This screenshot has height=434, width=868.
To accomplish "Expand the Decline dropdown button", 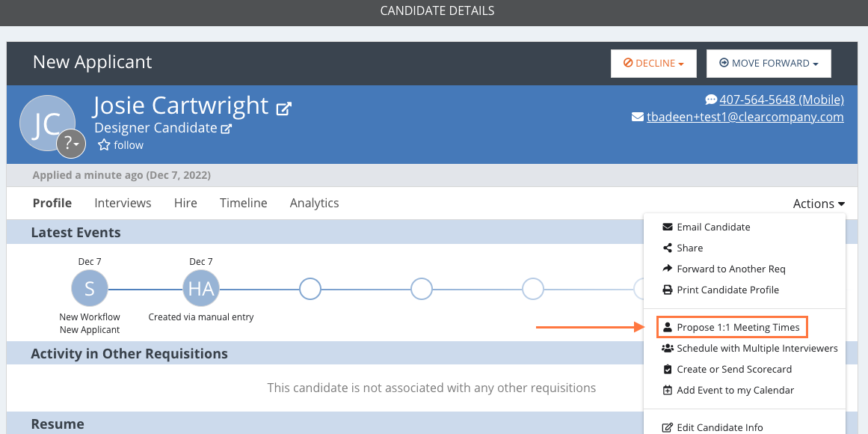I will (653, 63).
